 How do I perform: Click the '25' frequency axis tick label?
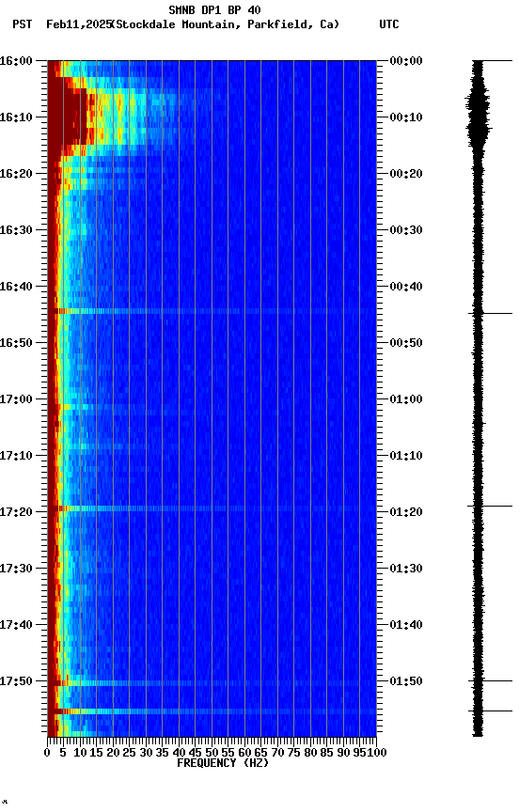tap(130, 753)
